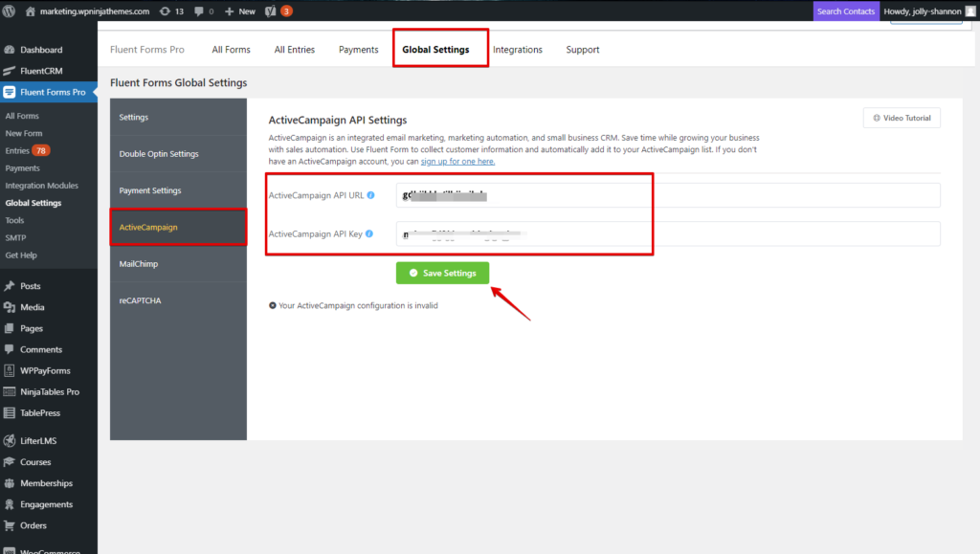980x554 pixels.
Task: Open the All Forms top tab
Action: pyautogui.click(x=232, y=50)
